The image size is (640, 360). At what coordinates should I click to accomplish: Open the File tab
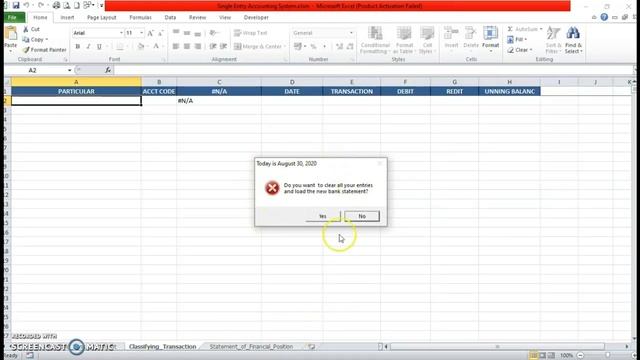point(13,18)
